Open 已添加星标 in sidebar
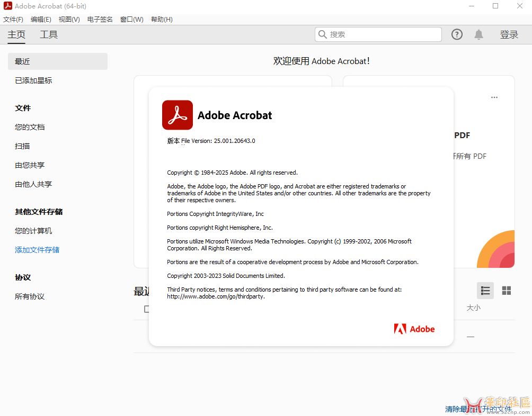This screenshot has height=416, width=532. coord(33,80)
